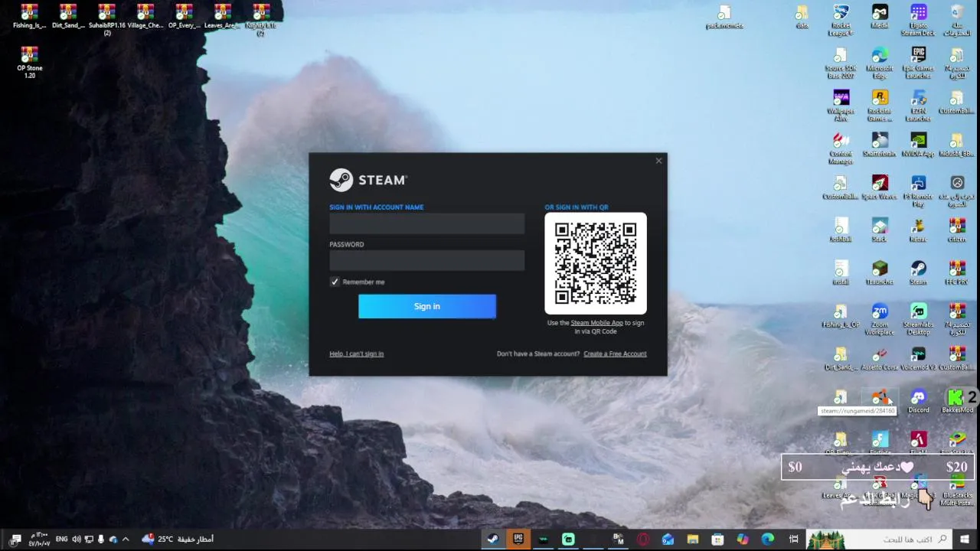Image resolution: width=980 pixels, height=551 pixels.
Task: Focus the account name input field
Action: (427, 223)
